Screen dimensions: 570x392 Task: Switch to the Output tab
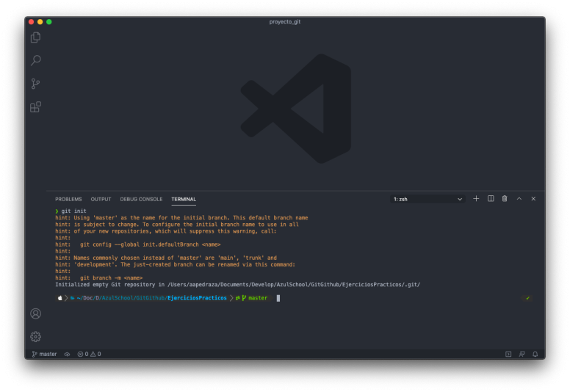[101, 199]
